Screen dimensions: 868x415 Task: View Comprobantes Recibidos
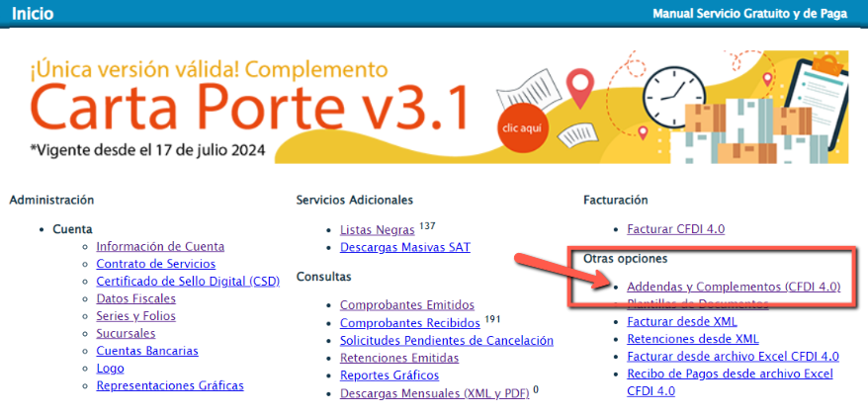pyautogui.click(x=409, y=323)
